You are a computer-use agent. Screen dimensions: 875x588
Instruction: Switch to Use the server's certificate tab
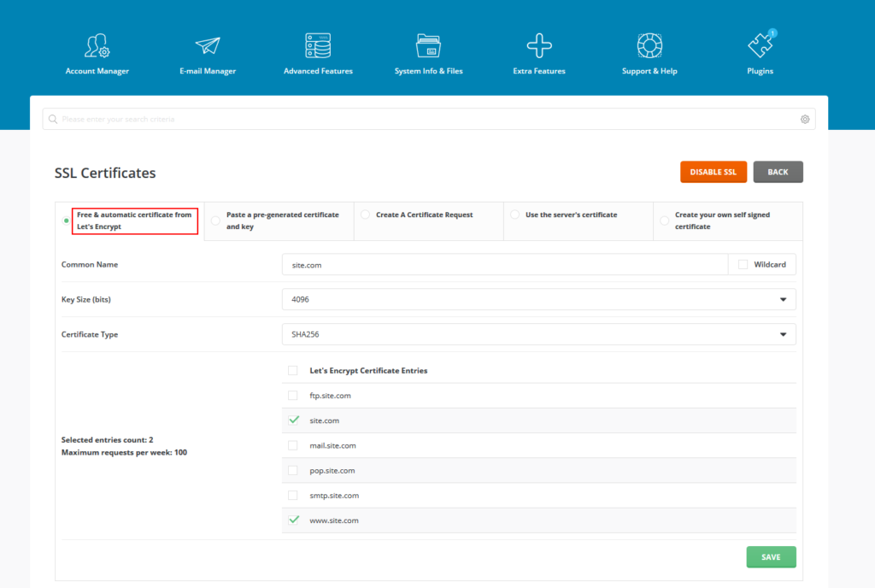point(514,215)
